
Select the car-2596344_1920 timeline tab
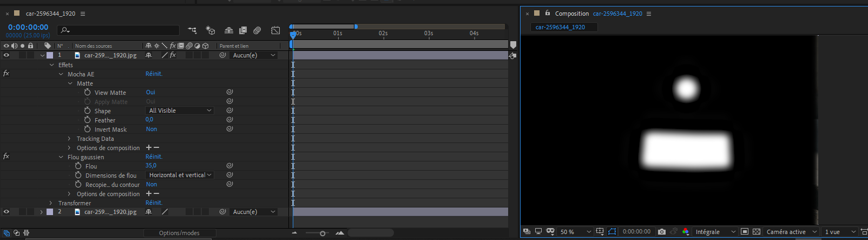50,14
